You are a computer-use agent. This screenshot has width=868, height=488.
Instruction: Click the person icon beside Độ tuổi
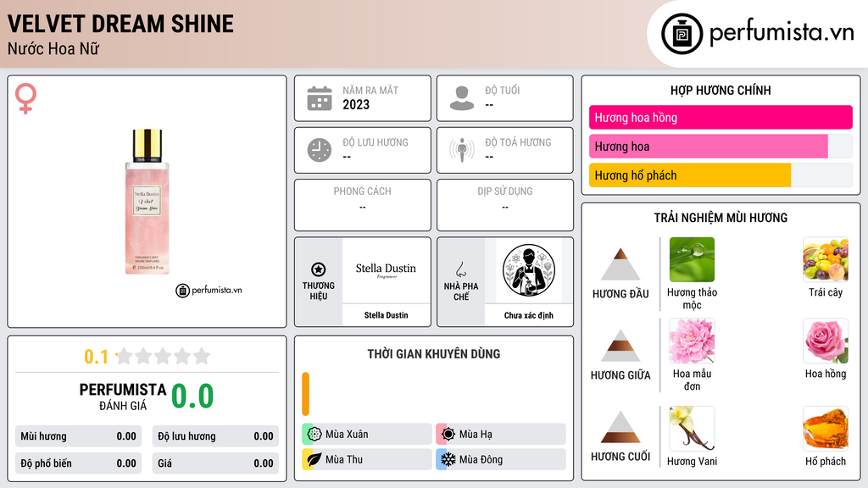coord(462,98)
